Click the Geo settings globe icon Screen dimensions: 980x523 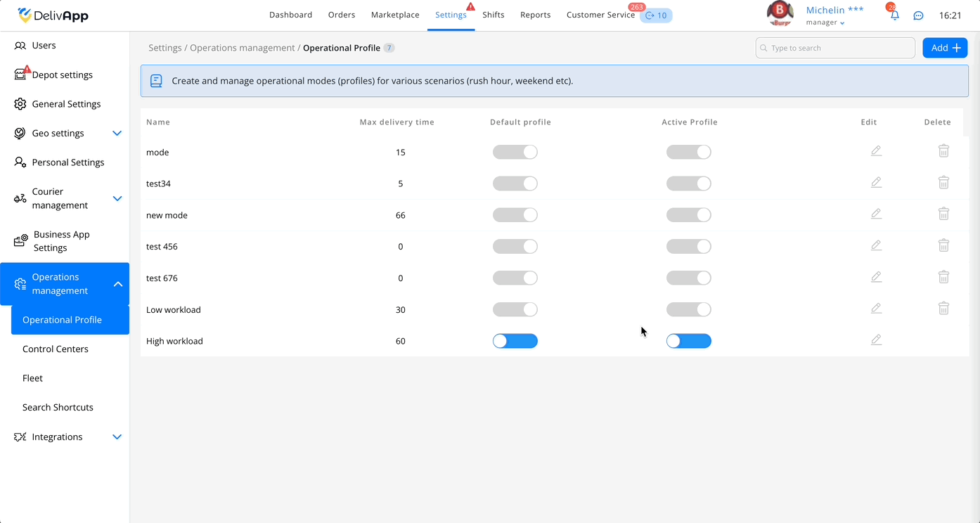pyautogui.click(x=20, y=134)
